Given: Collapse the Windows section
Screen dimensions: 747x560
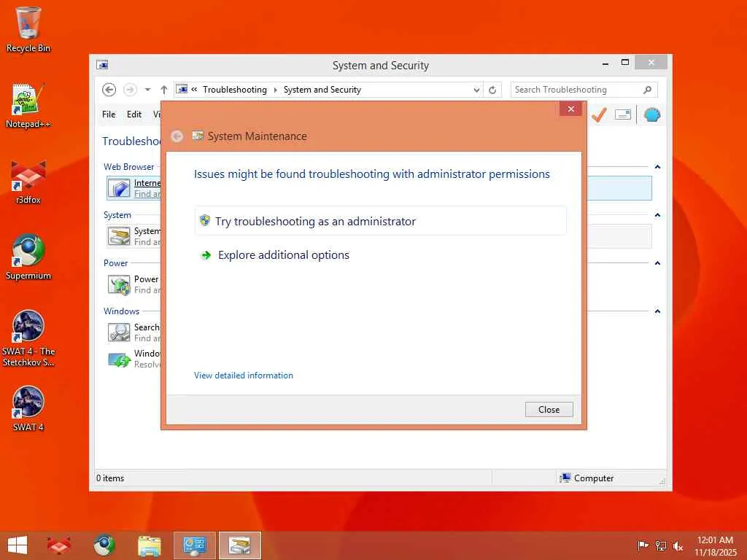Looking at the screenshot, I should [x=657, y=311].
